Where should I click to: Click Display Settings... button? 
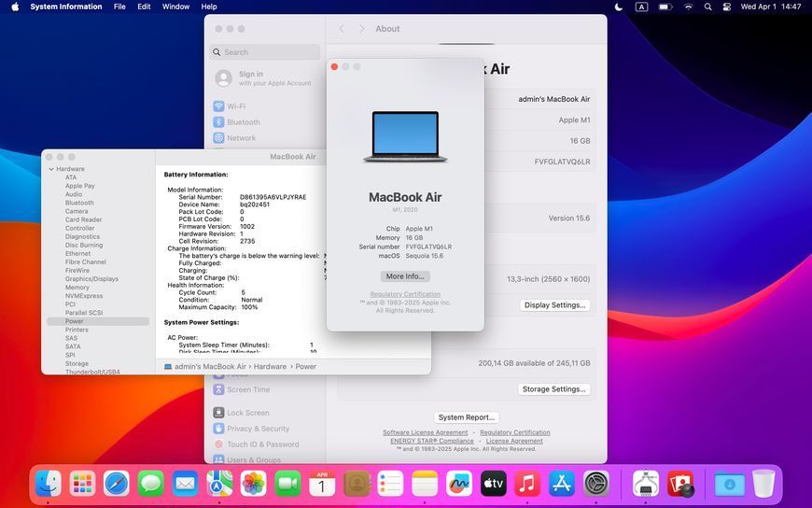click(x=554, y=305)
